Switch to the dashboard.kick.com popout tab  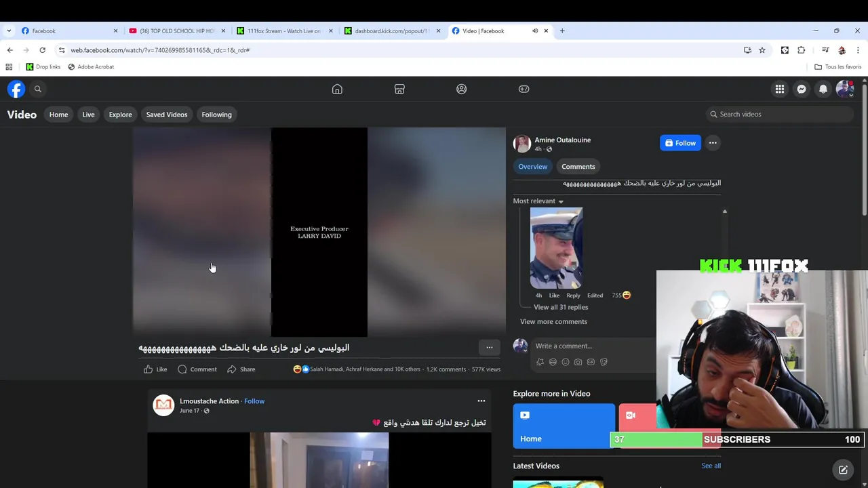pyautogui.click(x=391, y=30)
